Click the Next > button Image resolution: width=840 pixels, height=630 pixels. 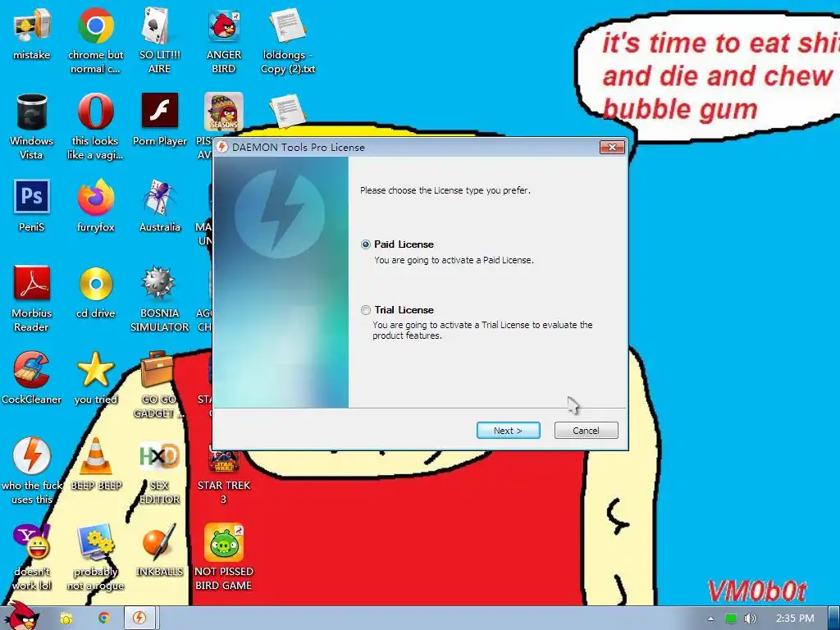click(508, 430)
